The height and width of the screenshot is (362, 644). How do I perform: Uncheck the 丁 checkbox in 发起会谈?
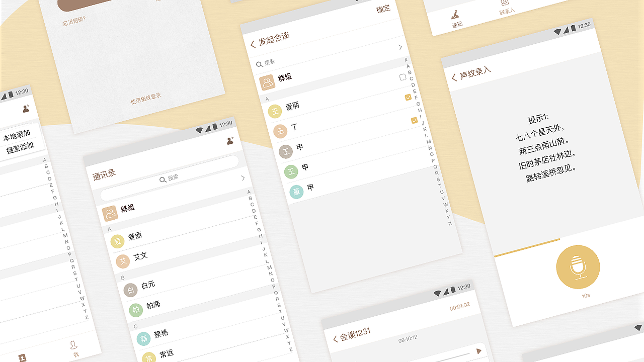tap(414, 120)
